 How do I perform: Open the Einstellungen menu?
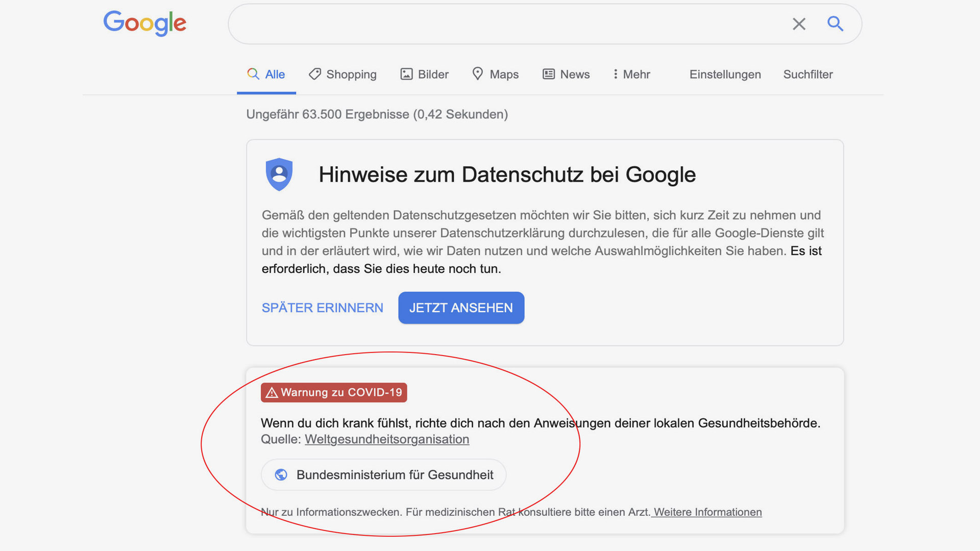[x=725, y=74]
